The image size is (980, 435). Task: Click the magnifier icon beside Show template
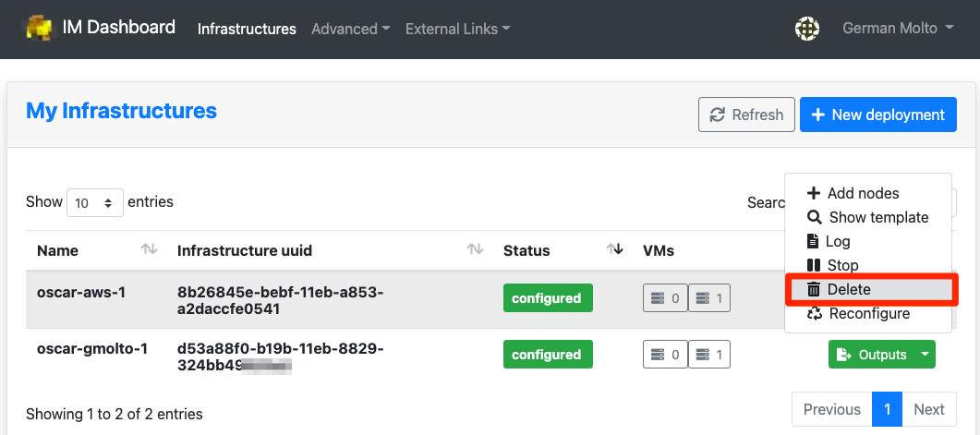tap(814, 217)
